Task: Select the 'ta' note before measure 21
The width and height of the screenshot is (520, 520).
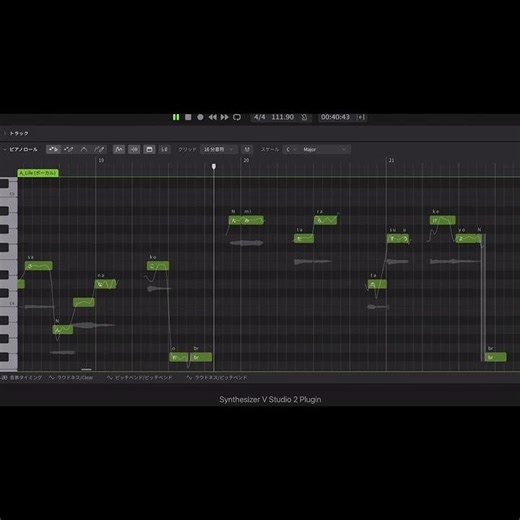Action: pyautogui.click(x=377, y=284)
